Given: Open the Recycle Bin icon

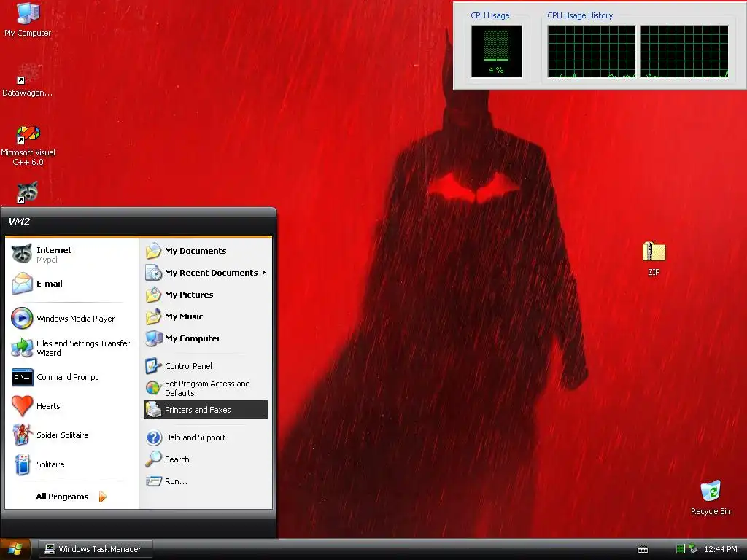Looking at the screenshot, I should click(711, 497).
